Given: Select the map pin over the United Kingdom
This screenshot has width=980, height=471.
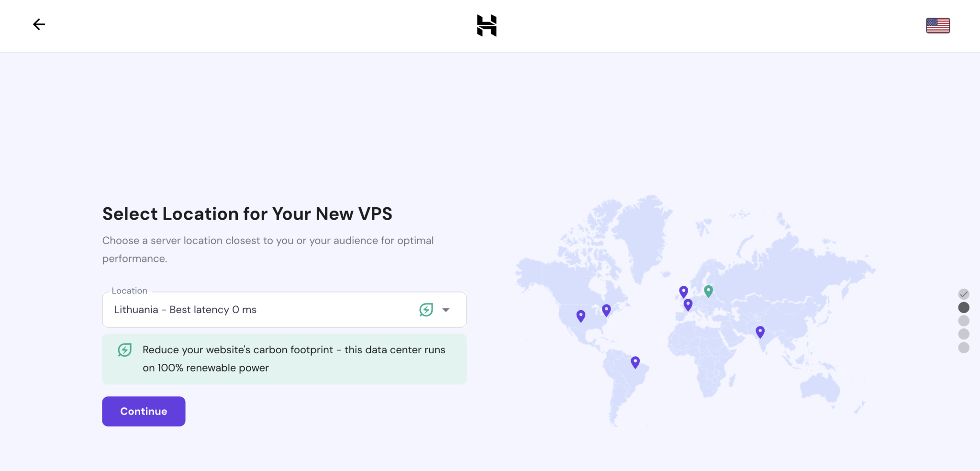Looking at the screenshot, I should tap(683, 291).
